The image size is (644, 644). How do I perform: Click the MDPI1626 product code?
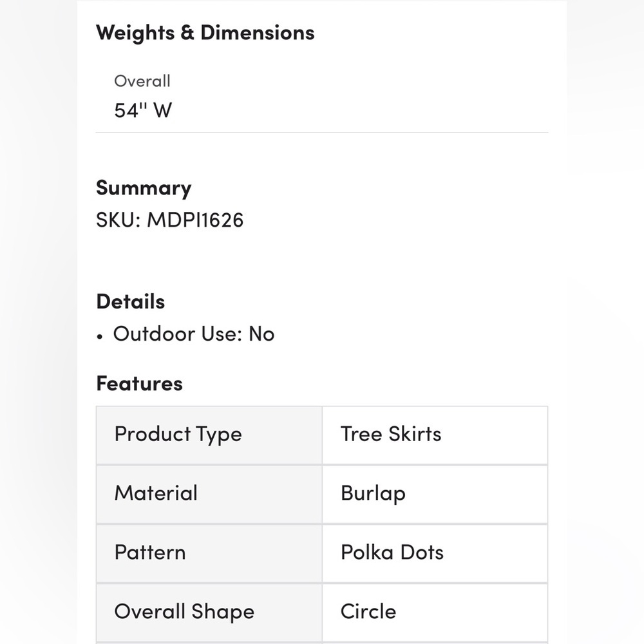196,220
